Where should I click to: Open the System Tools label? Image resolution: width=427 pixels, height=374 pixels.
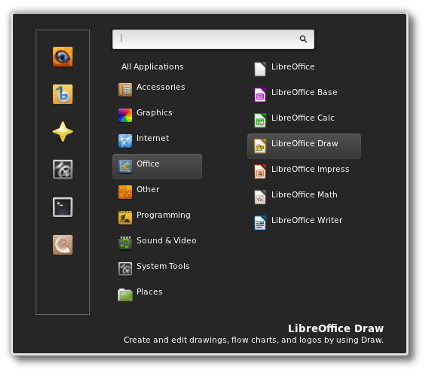163,266
